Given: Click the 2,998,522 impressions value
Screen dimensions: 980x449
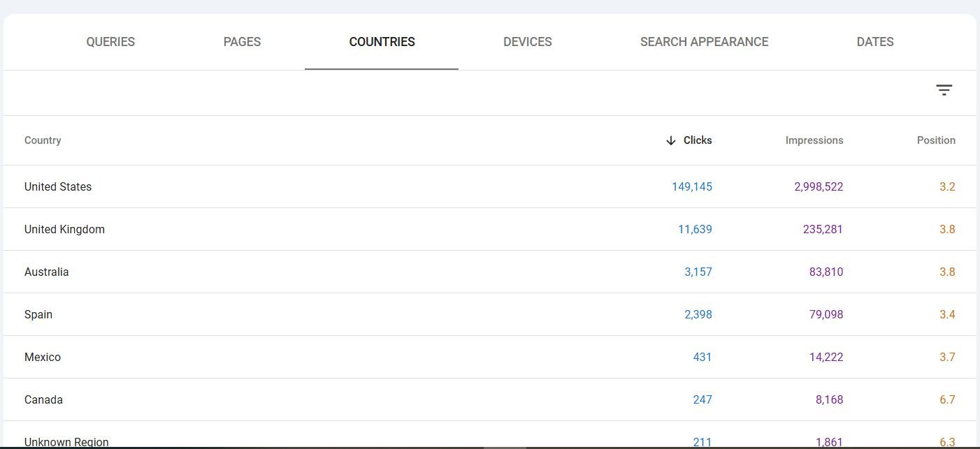Looking at the screenshot, I should (819, 186).
